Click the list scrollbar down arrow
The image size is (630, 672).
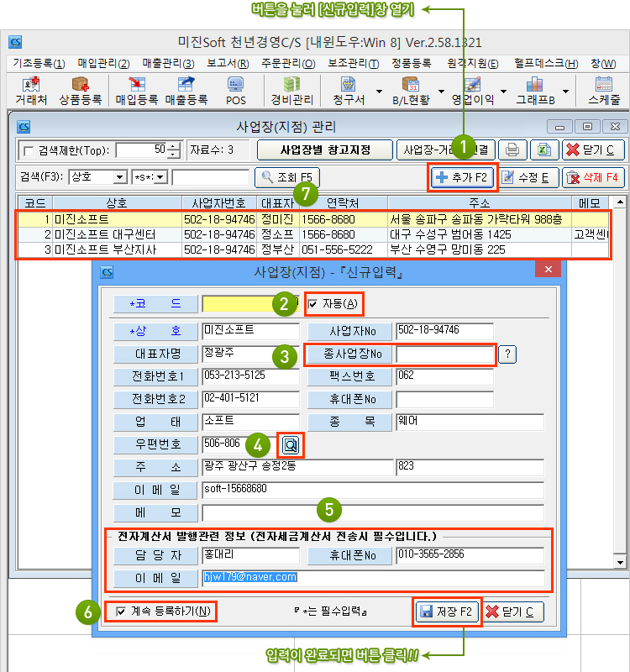(620, 562)
